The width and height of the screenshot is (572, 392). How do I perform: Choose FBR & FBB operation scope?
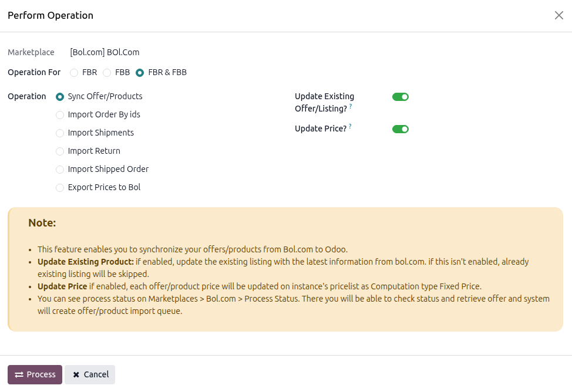click(140, 73)
